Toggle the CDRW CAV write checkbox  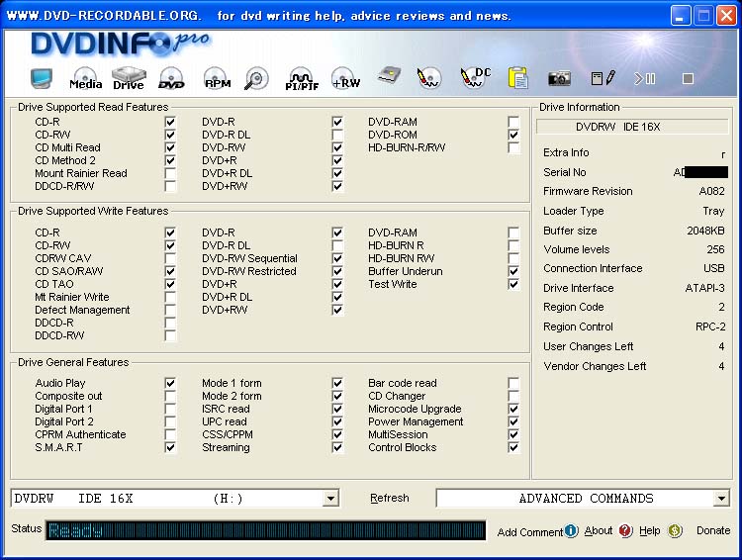coord(170,258)
